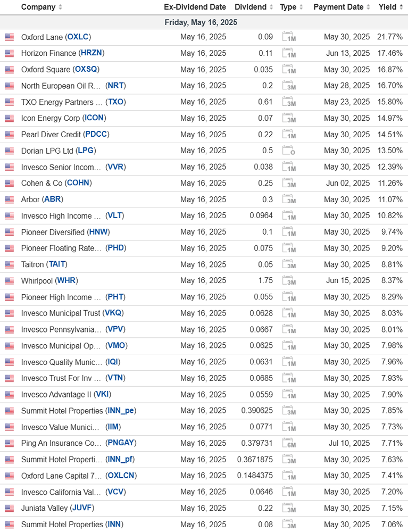408x532 pixels.
Task: Click the flag icon beside Icon Energy Corp
Action: (x=9, y=118)
